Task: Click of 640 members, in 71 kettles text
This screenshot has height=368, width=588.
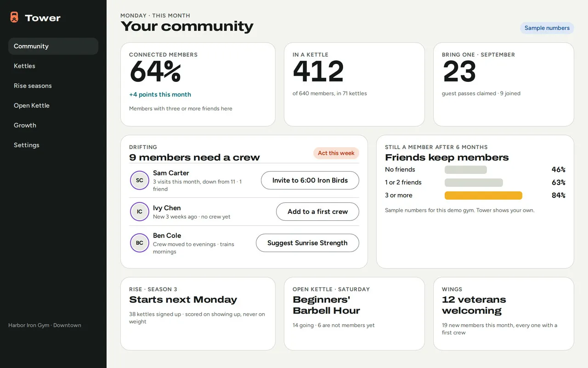Action: click(330, 93)
